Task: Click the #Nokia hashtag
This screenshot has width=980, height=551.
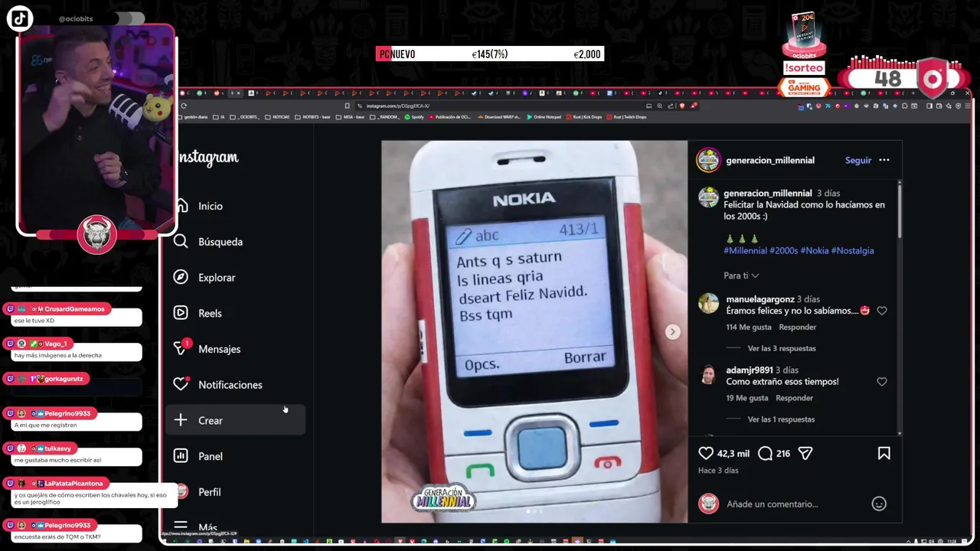Action: pos(814,250)
